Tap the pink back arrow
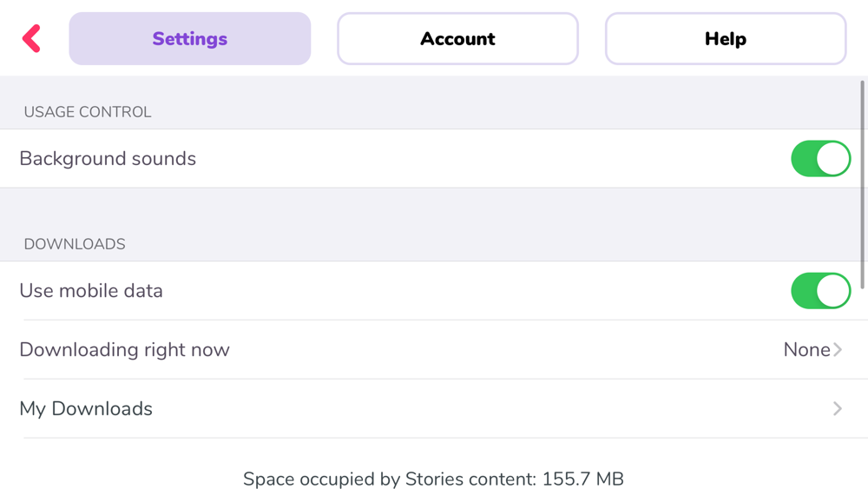This screenshot has height=489, width=868. click(32, 39)
